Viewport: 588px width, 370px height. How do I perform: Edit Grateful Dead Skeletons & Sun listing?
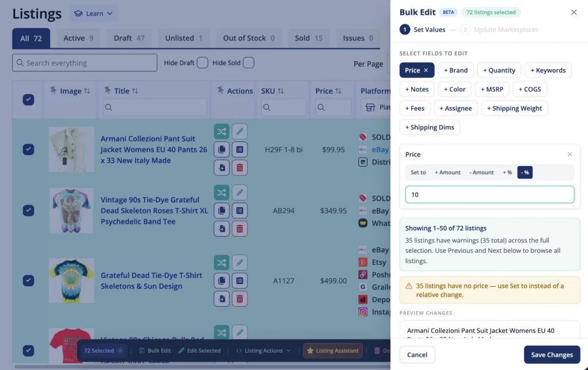pos(239,263)
